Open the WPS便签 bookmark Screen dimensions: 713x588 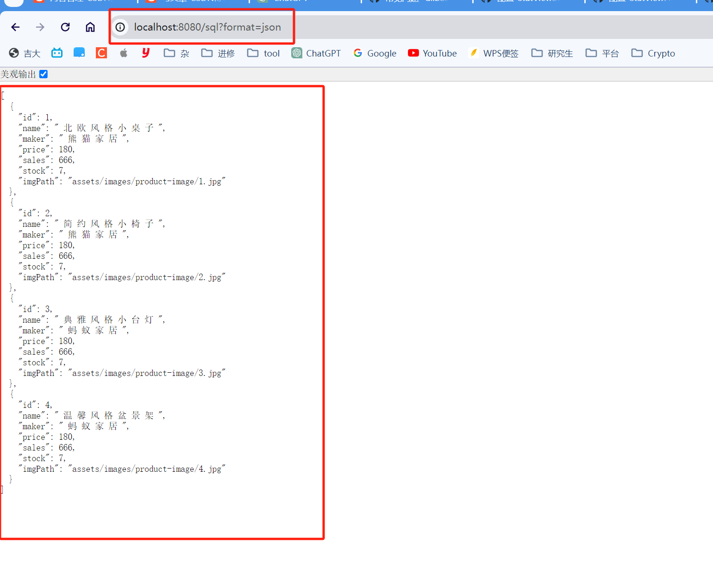click(494, 53)
